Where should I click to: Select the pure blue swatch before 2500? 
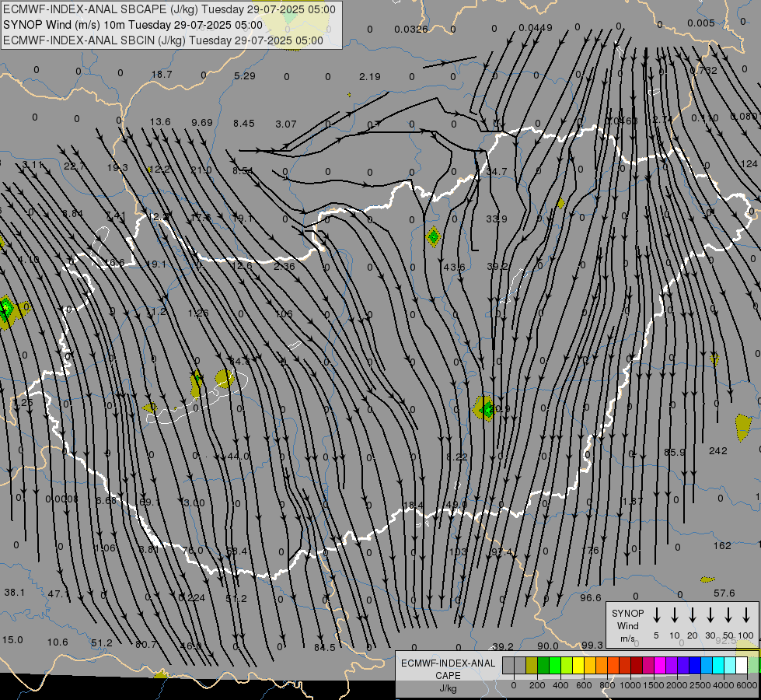(x=694, y=666)
